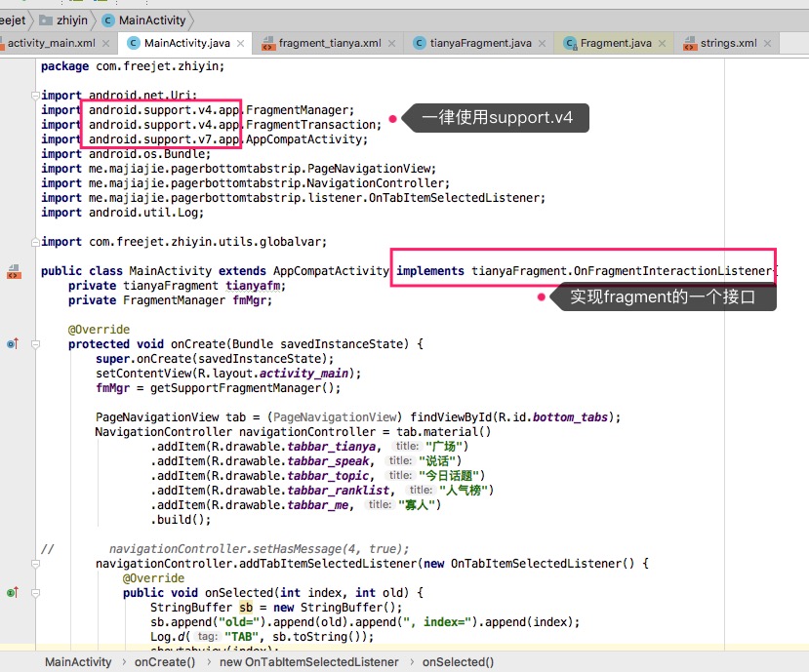Click StringBuffer sb variable declaration
The width and height of the screenshot is (809, 672).
click(276, 608)
